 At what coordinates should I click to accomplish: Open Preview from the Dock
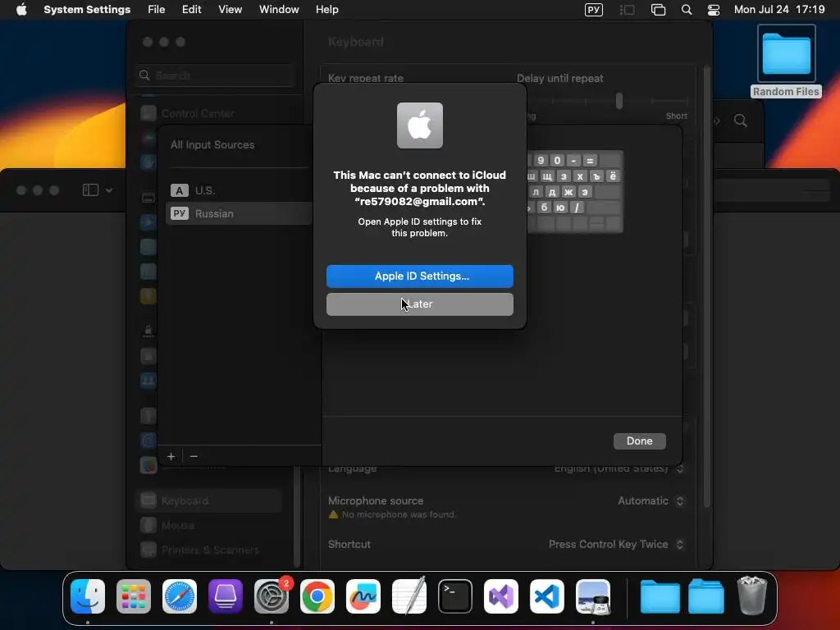(593, 596)
